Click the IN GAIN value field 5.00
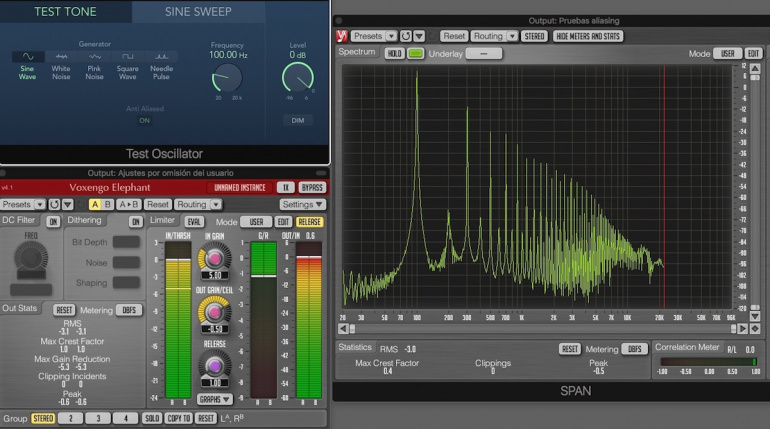The image size is (770, 429). click(215, 275)
